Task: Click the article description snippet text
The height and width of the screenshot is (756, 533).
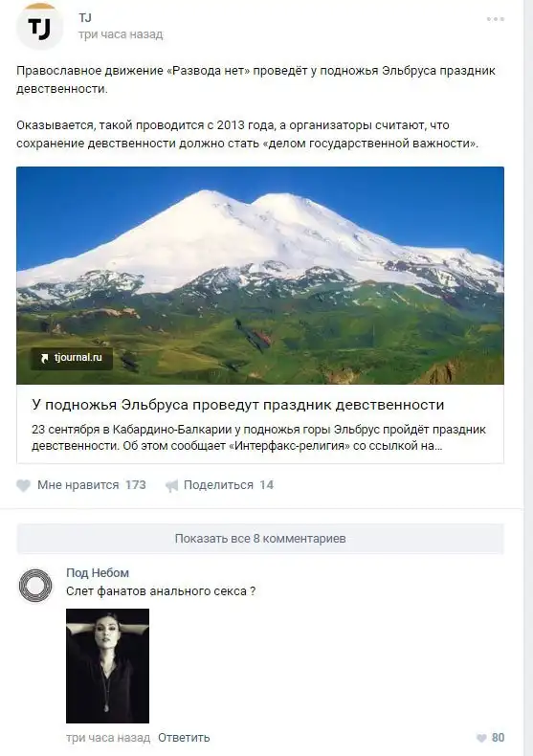Action: tap(258, 437)
